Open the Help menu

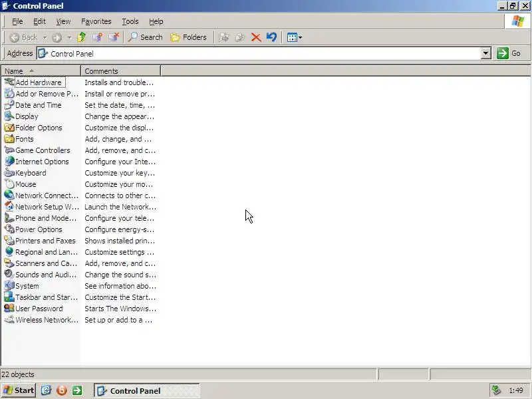click(x=156, y=21)
